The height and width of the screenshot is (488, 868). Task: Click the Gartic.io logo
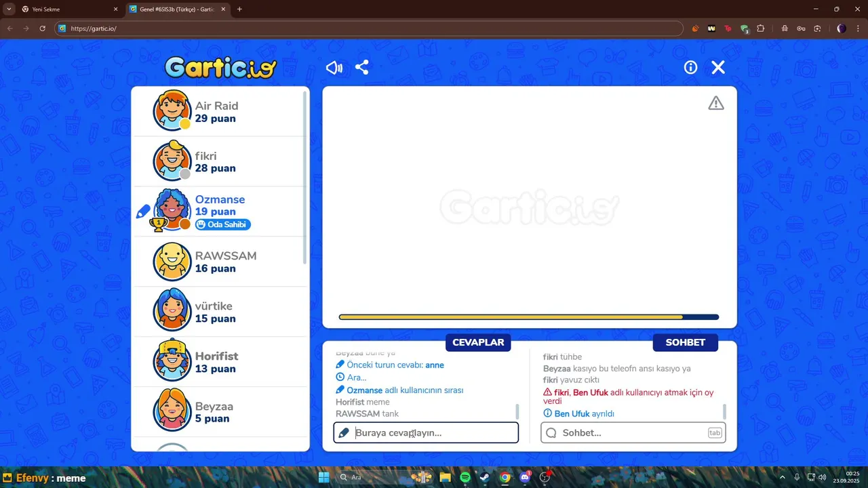(x=221, y=67)
